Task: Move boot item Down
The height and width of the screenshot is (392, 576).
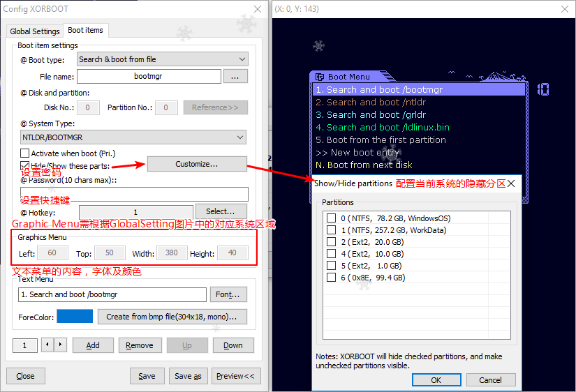Action: tap(233, 345)
